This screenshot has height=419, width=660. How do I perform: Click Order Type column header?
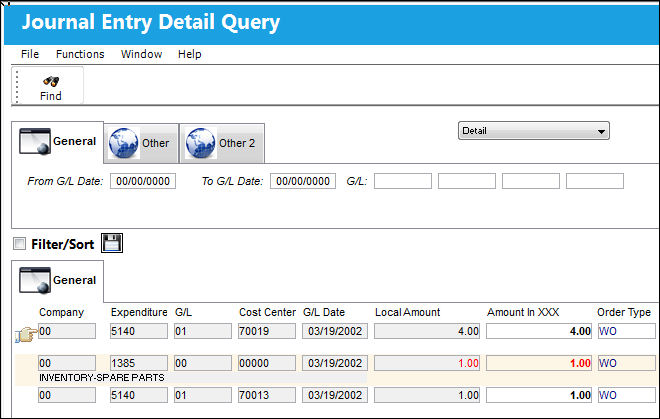[x=624, y=312]
